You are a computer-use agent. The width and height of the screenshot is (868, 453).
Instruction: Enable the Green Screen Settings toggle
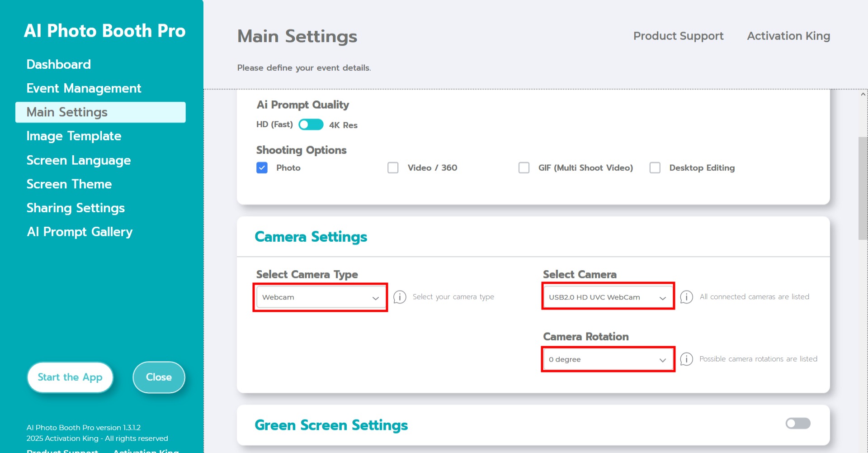(797, 423)
